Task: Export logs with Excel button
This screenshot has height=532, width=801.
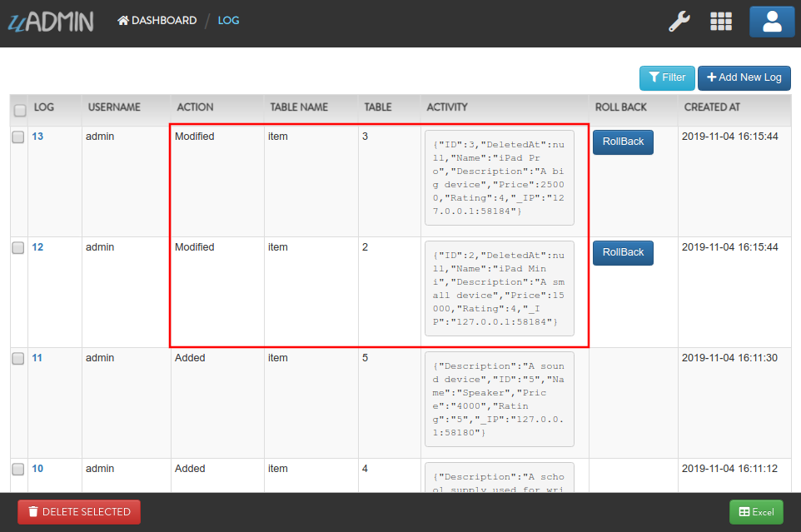Action: pyautogui.click(x=756, y=512)
